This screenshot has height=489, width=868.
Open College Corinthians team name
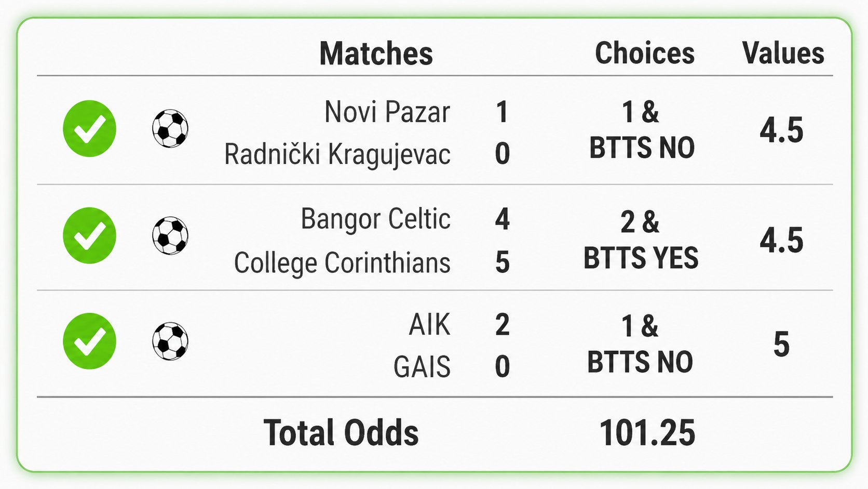click(x=342, y=262)
